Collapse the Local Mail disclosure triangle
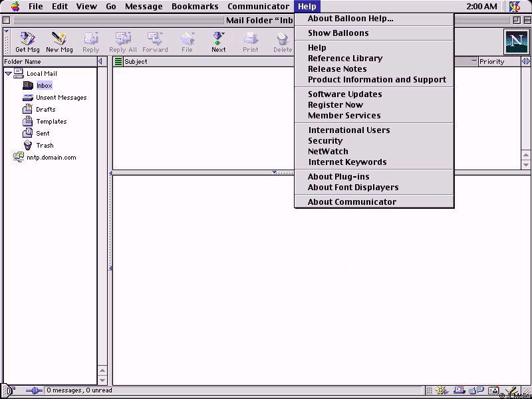This screenshot has width=532, height=399. click(x=8, y=74)
